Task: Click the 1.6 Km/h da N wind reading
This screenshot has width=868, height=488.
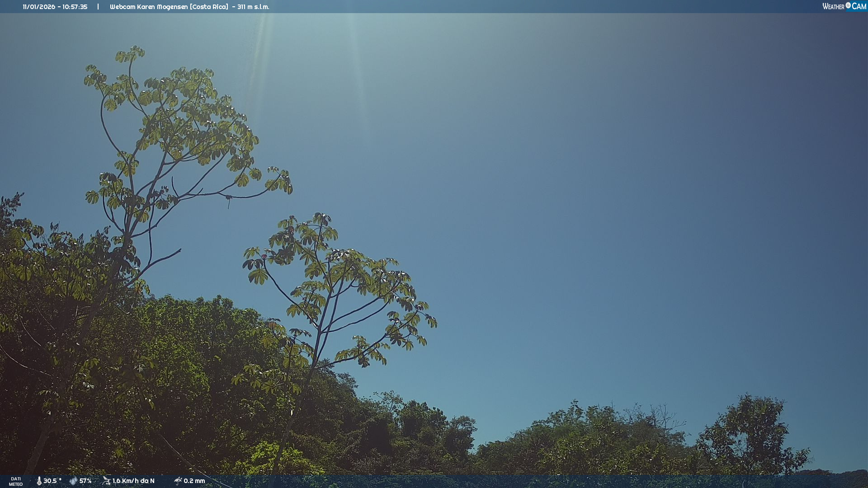Action: click(x=133, y=481)
